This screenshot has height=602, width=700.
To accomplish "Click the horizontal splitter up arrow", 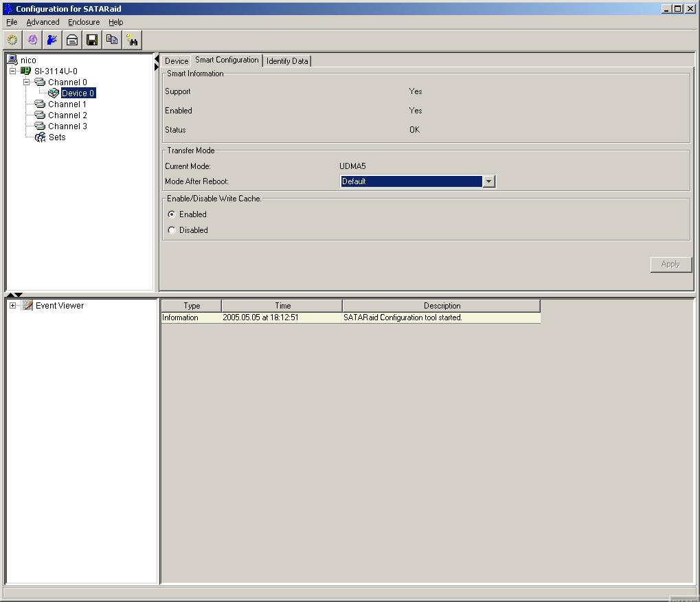I will click(10, 295).
